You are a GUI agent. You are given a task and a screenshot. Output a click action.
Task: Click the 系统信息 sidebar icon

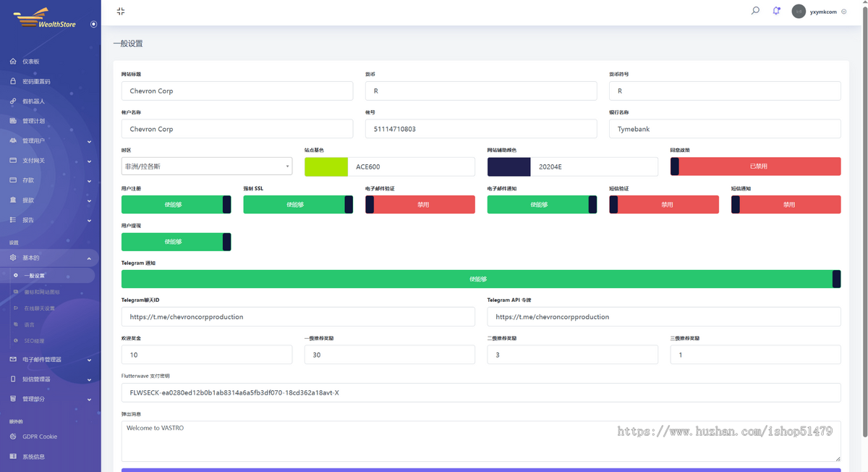tap(13, 457)
